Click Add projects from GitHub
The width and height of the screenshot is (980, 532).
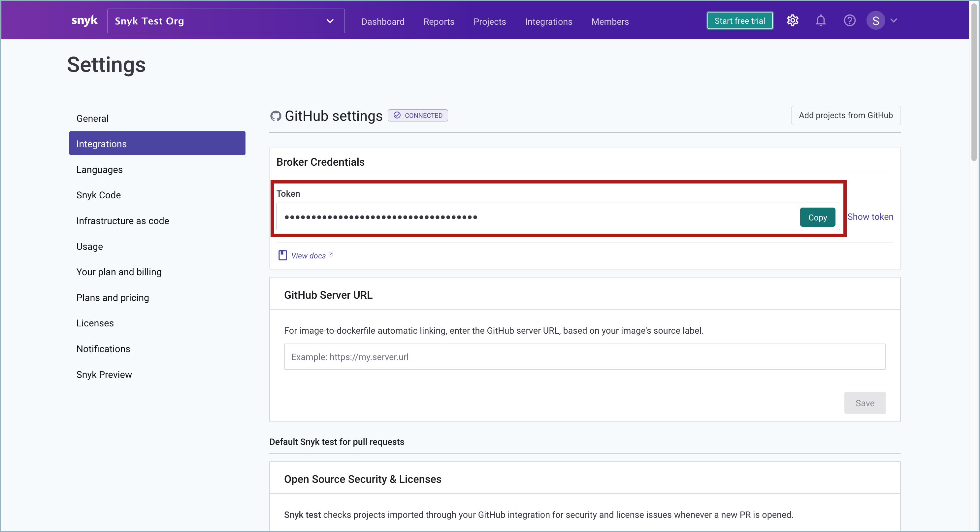point(845,115)
